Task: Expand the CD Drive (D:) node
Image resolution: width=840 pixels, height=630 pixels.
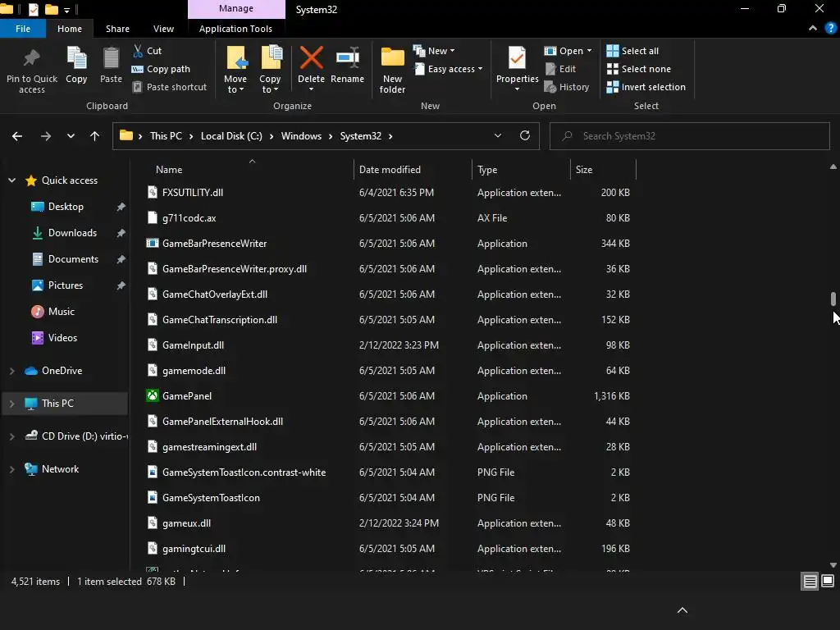Action: pyautogui.click(x=11, y=436)
